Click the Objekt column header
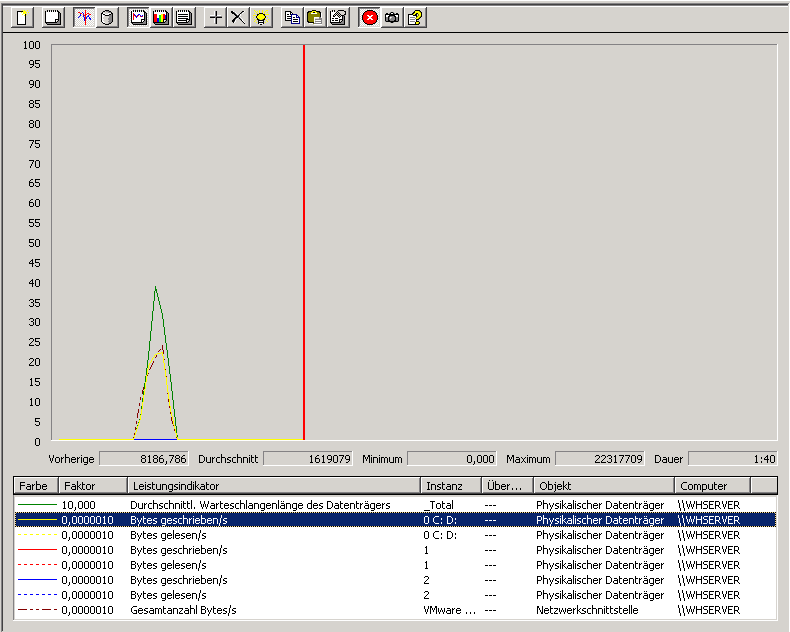This screenshot has height=632, width=790. (604, 486)
